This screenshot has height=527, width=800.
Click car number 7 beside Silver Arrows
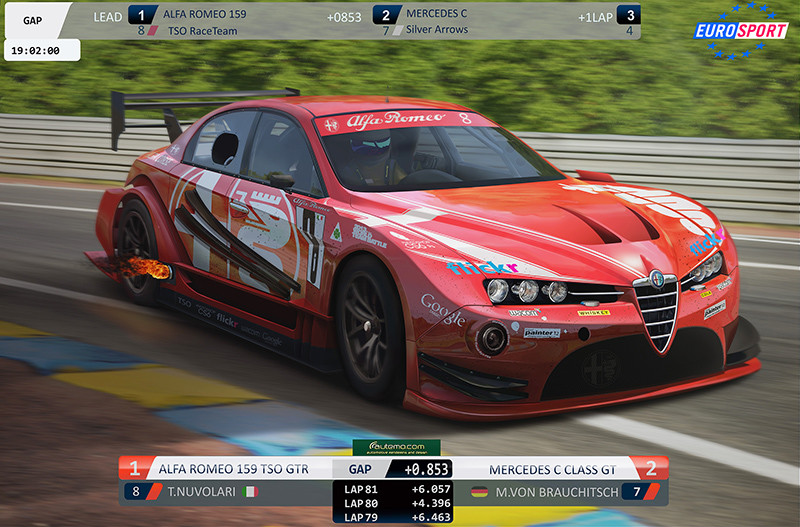(386, 31)
